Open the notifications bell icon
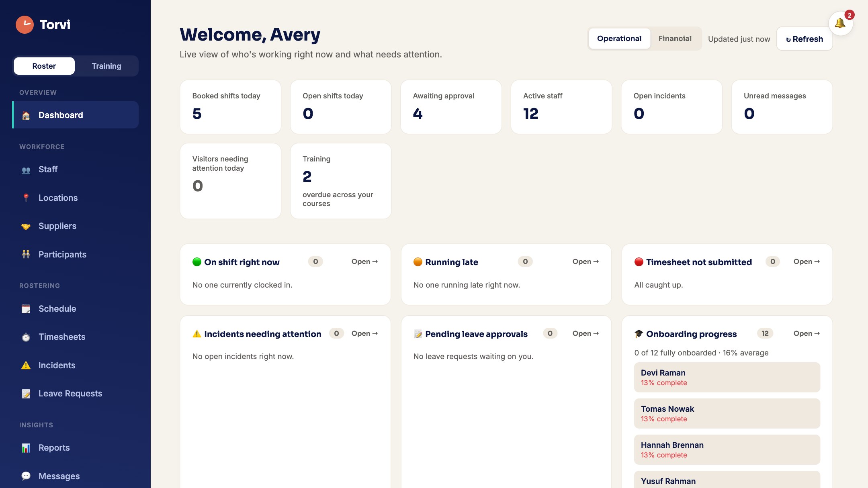 [x=840, y=23]
